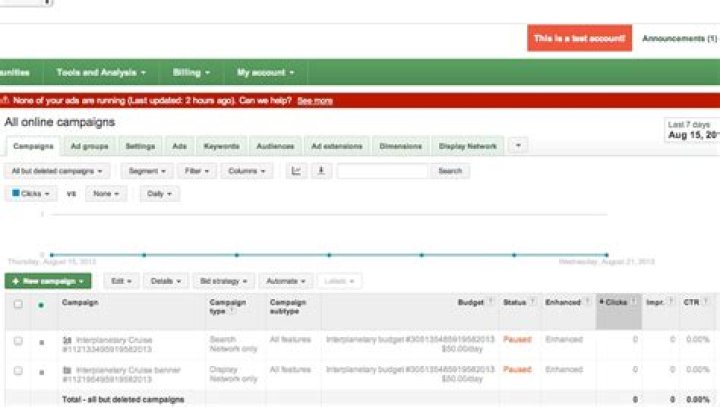The height and width of the screenshot is (407, 720).
Task: Switch to the Settings tab
Action: (140, 146)
